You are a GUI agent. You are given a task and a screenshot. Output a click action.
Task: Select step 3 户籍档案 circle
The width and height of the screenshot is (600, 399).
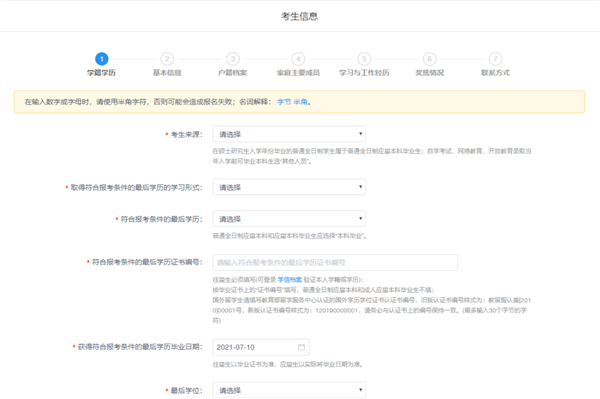(x=233, y=59)
